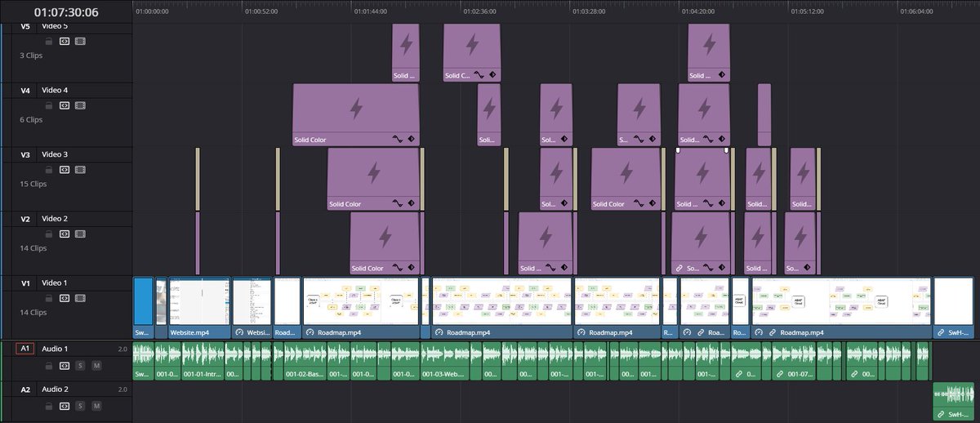Lock the Video 3 track
Image resolution: width=980 pixels, height=423 pixels.
(x=49, y=169)
